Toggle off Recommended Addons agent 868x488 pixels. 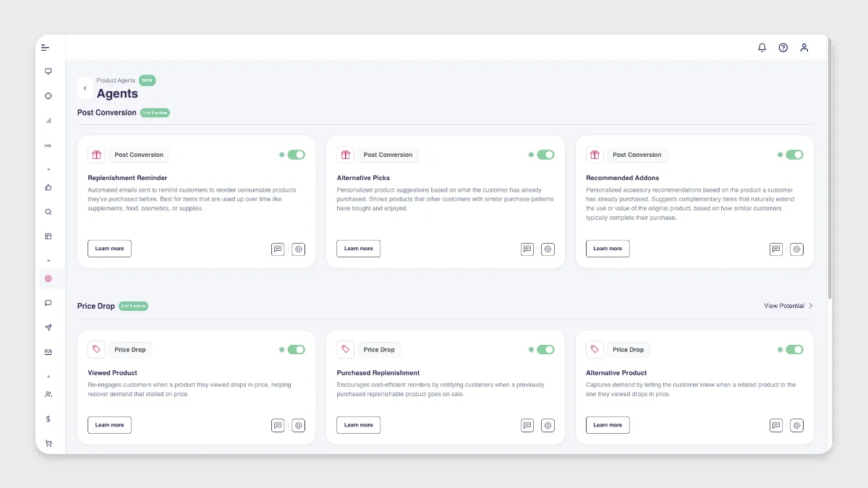795,155
